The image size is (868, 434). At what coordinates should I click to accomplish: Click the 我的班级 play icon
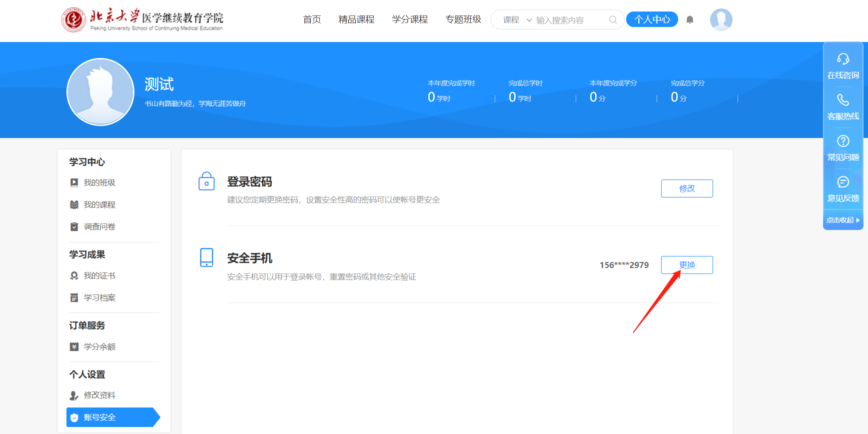coord(74,182)
